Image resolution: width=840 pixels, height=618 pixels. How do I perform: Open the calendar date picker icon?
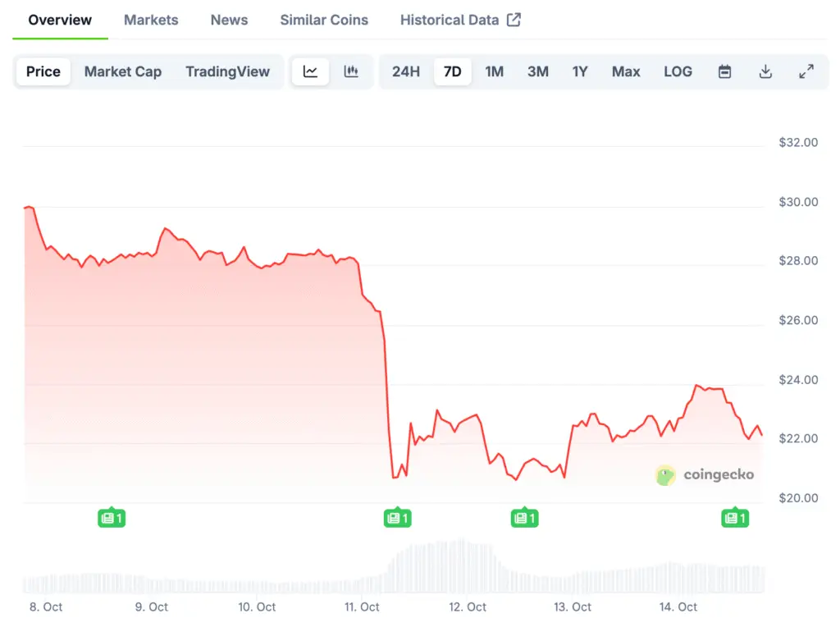point(724,71)
